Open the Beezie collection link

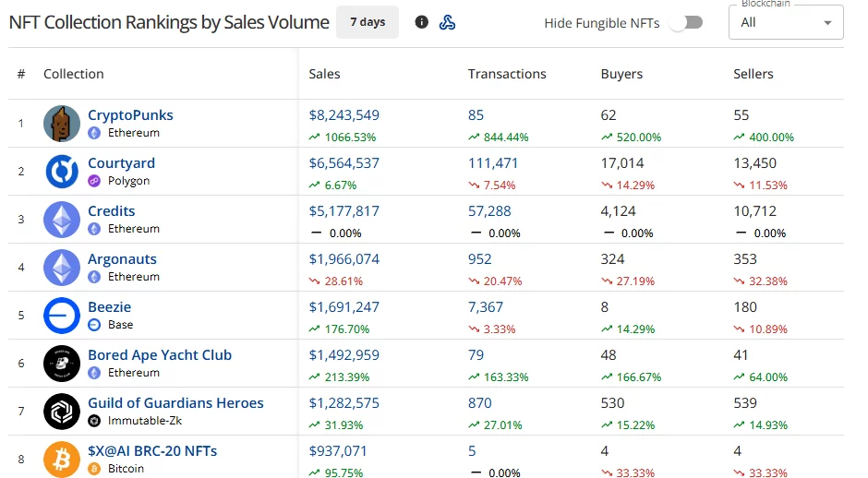click(110, 307)
